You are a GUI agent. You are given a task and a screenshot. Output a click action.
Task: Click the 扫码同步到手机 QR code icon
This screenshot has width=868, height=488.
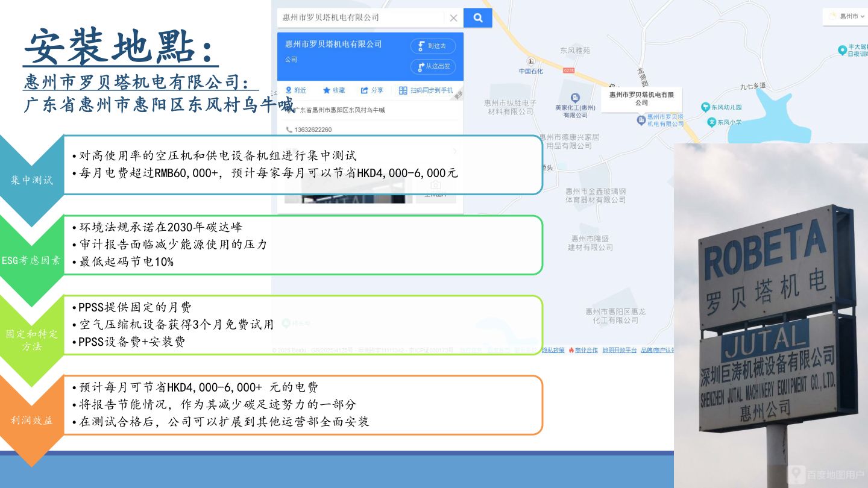[x=403, y=90]
